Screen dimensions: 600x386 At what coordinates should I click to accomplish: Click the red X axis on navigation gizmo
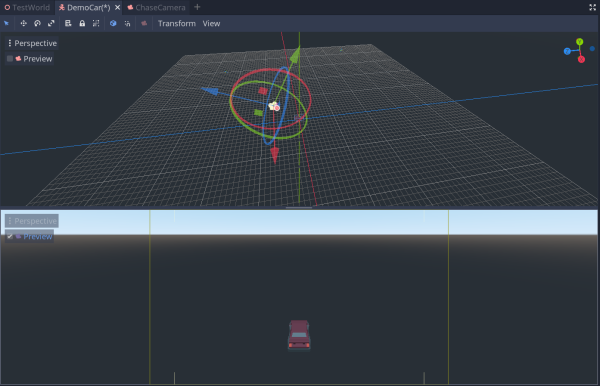pyautogui.click(x=581, y=59)
